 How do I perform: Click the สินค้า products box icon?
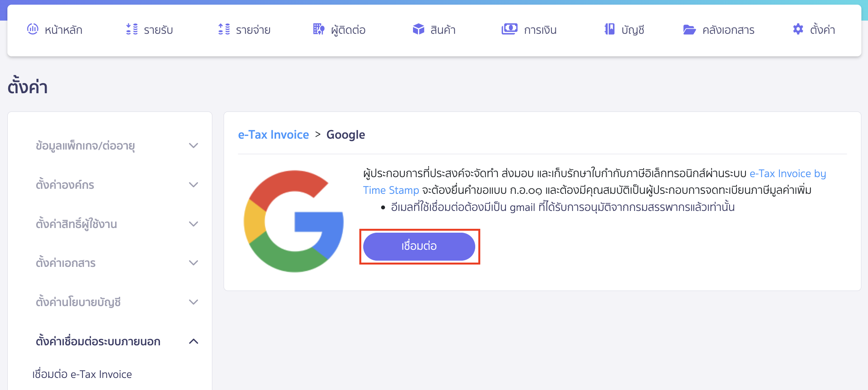point(418,29)
